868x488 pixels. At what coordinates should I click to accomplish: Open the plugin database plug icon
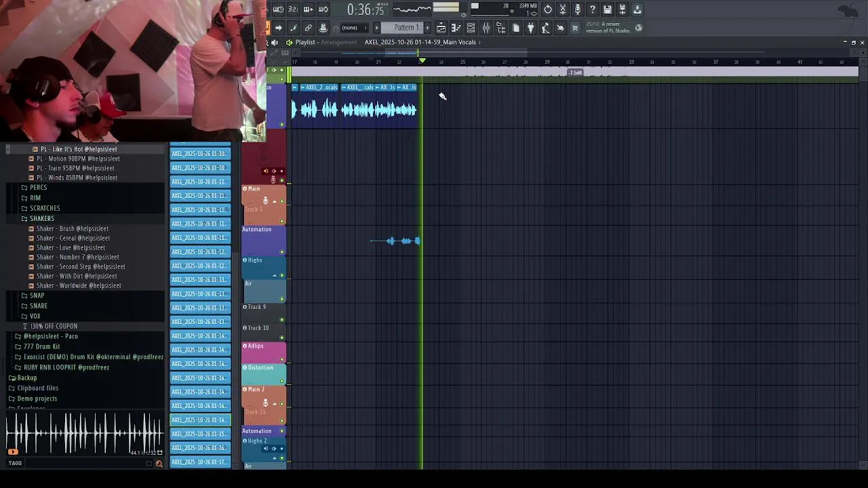[x=530, y=28]
